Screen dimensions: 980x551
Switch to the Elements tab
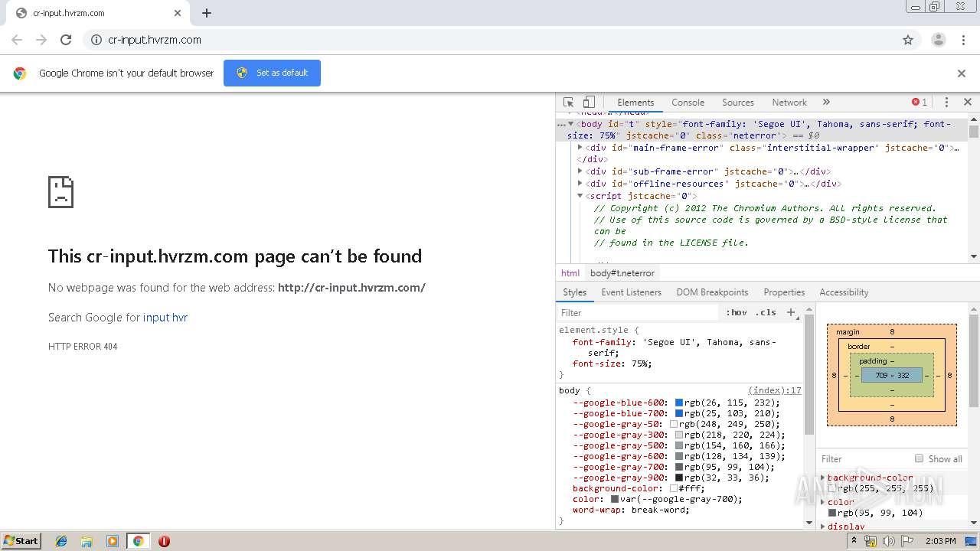click(635, 102)
